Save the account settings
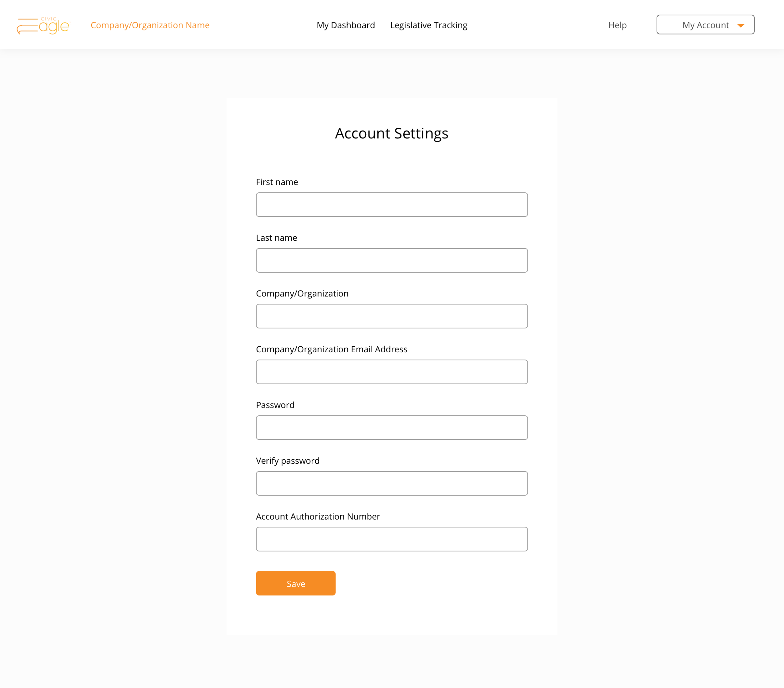 click(296, 583)
